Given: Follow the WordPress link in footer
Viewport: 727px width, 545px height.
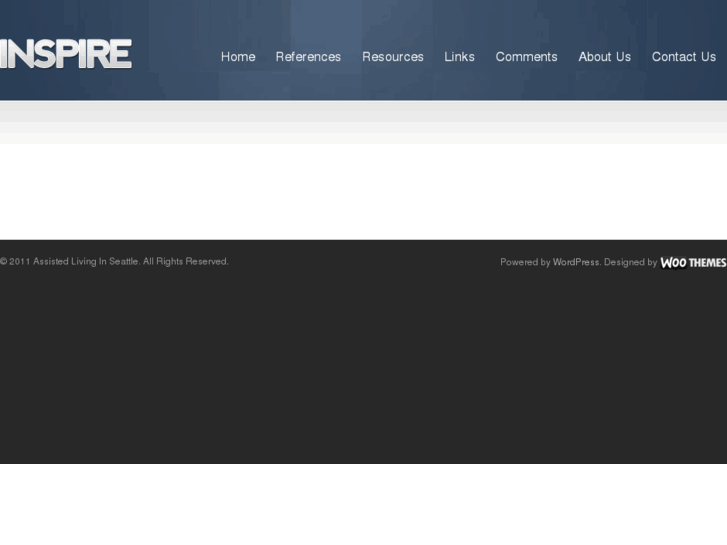Looking at the screenshot, I should 576,262.
